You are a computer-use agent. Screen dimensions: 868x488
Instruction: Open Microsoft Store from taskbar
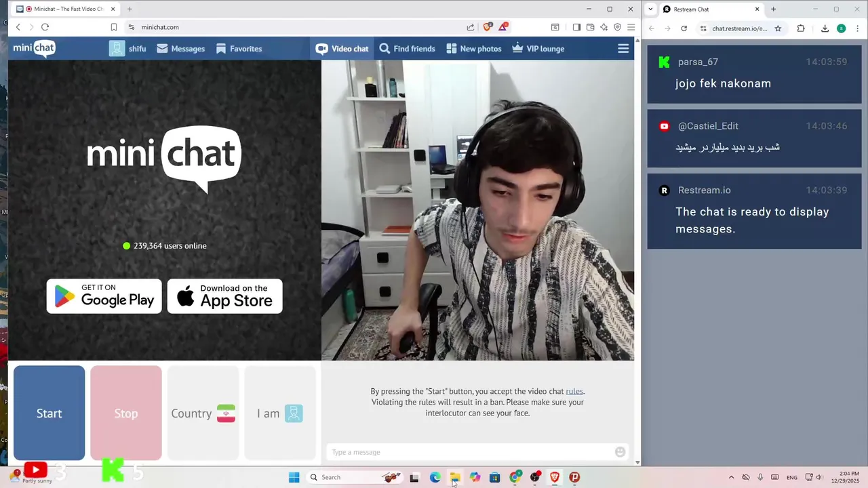[494, 477]
